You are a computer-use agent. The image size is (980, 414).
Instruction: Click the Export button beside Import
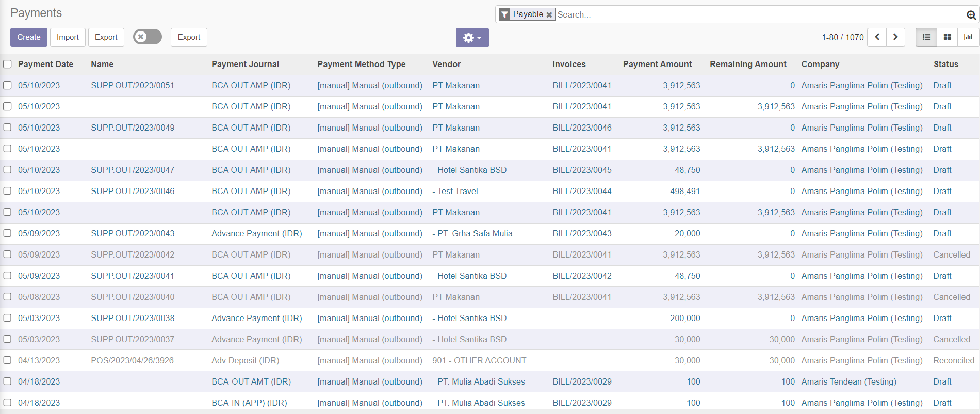click(x=106, y=37)
